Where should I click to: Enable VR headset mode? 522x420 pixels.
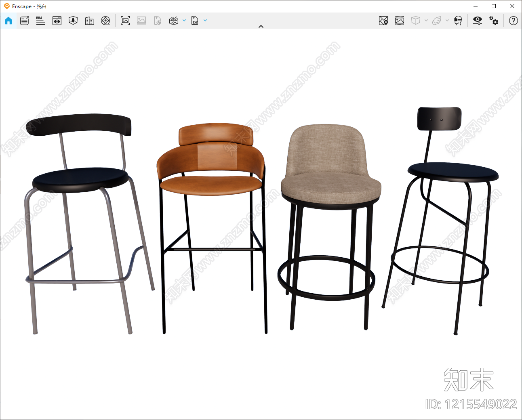(458, 21)
